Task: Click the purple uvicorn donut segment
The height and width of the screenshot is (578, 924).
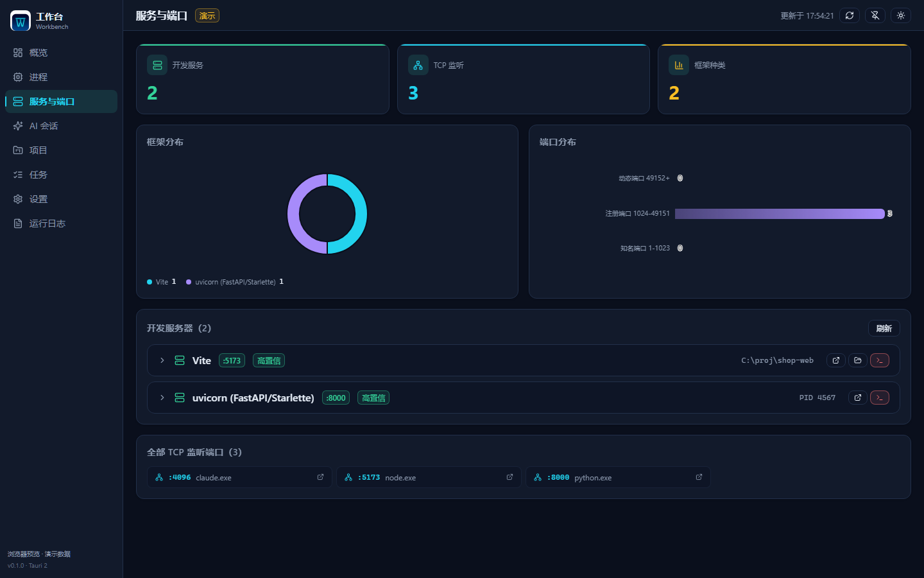Action: tap(294, 214)
